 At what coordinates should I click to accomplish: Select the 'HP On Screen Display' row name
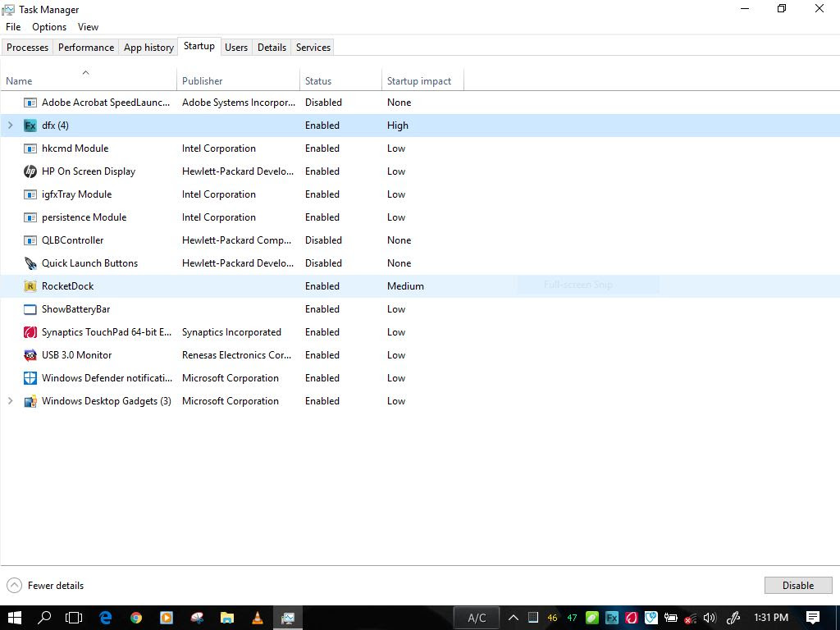89,171
